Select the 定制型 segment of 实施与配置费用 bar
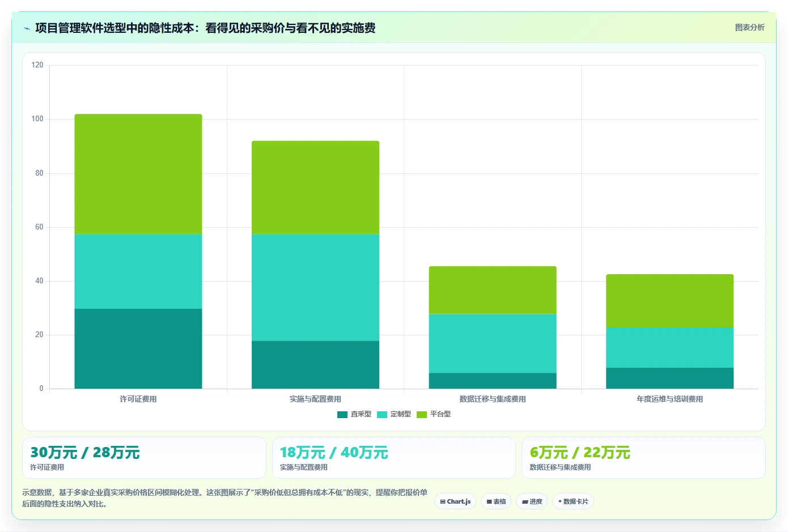The image size is (788, 532). (x=315, y=287)
